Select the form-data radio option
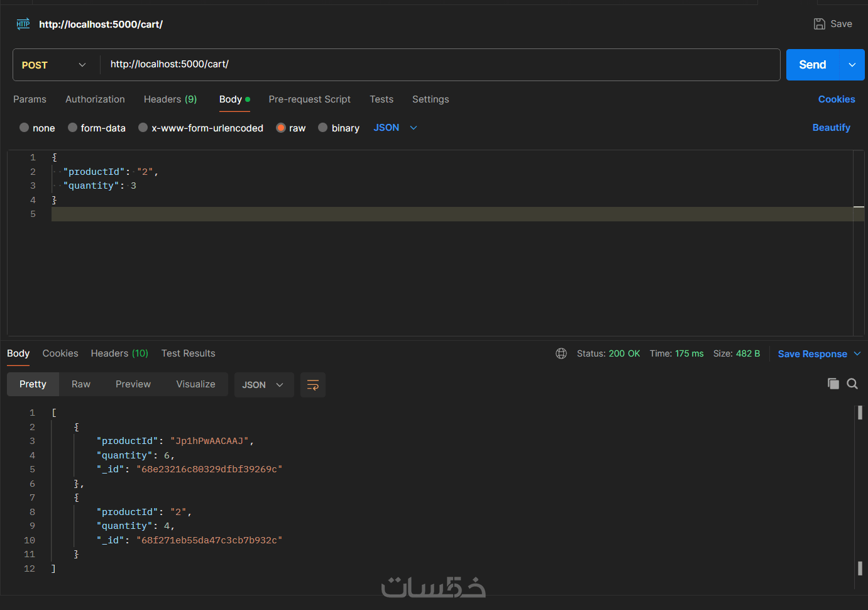This screenshot has width=868, height=610. tap(73, 128)
